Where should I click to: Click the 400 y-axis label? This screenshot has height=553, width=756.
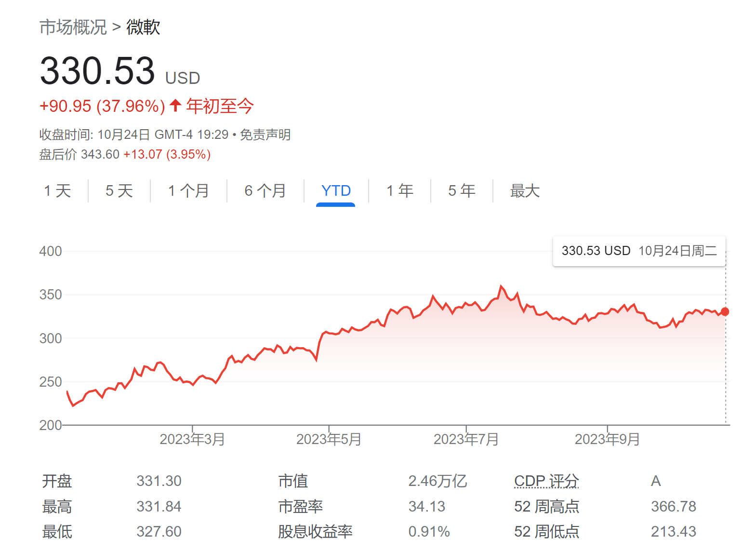(51, 251)
